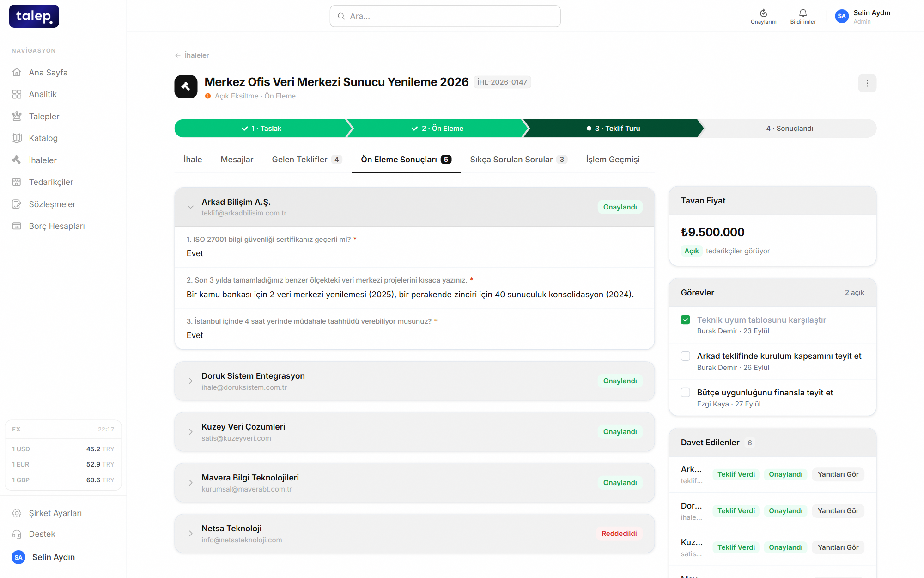Open the three-dot tender options menu
Image resolution: width=924 pixels, height=578 pixels.
click(x=867, y=83)
